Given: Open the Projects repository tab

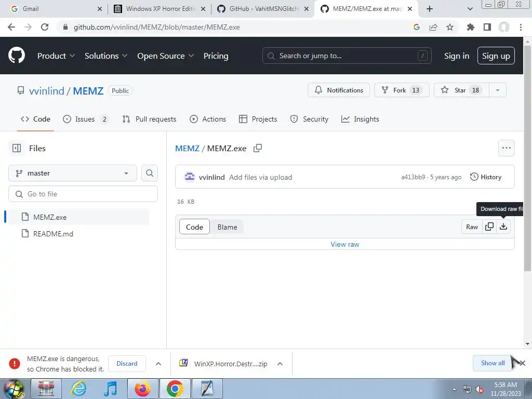Looking at the screenshot, I should (x=258, y=119).
